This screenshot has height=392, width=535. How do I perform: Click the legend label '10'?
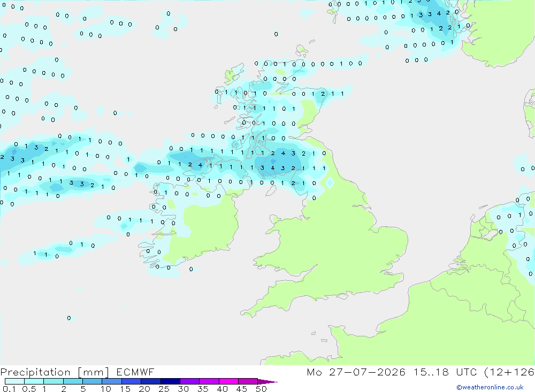(x=106, y=389)
